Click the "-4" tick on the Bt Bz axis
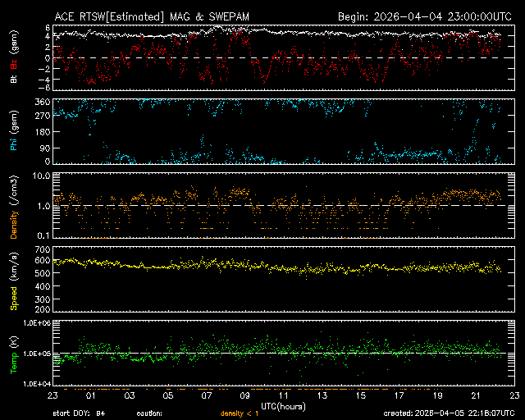Screen dimensions: 525x420 pos(46,80)
